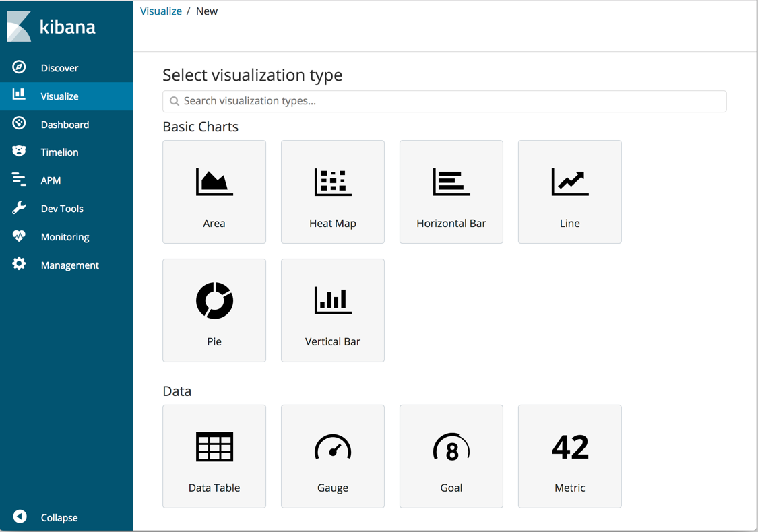Viewport: 758px width, 532px height.
Task: Click the search visualization types field
Action: 444,101
